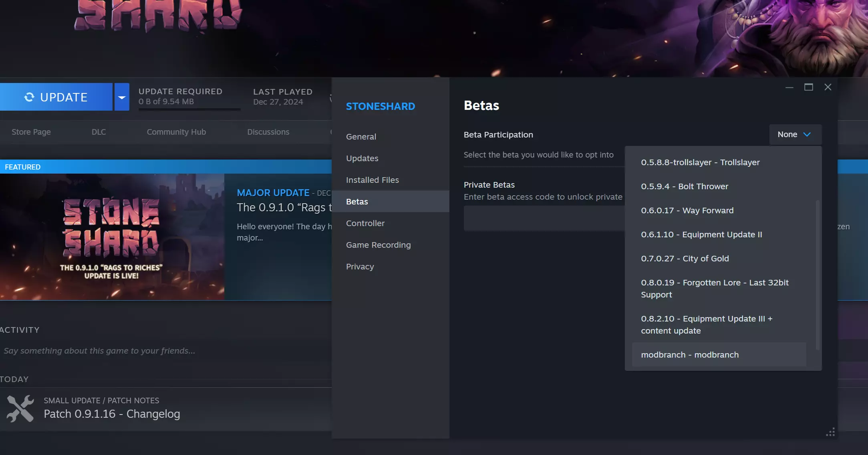Click the wrench patch notes icon

pyautogui.click(x=20, y=408)
